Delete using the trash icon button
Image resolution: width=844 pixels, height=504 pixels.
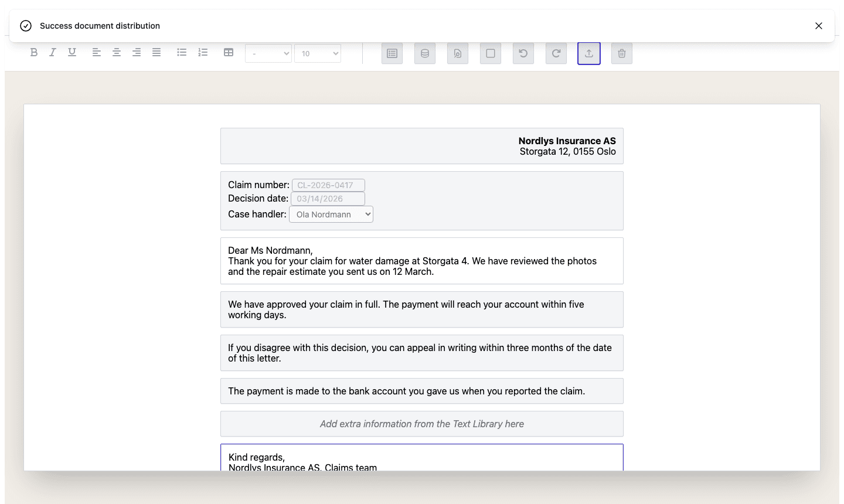(622, 53)
